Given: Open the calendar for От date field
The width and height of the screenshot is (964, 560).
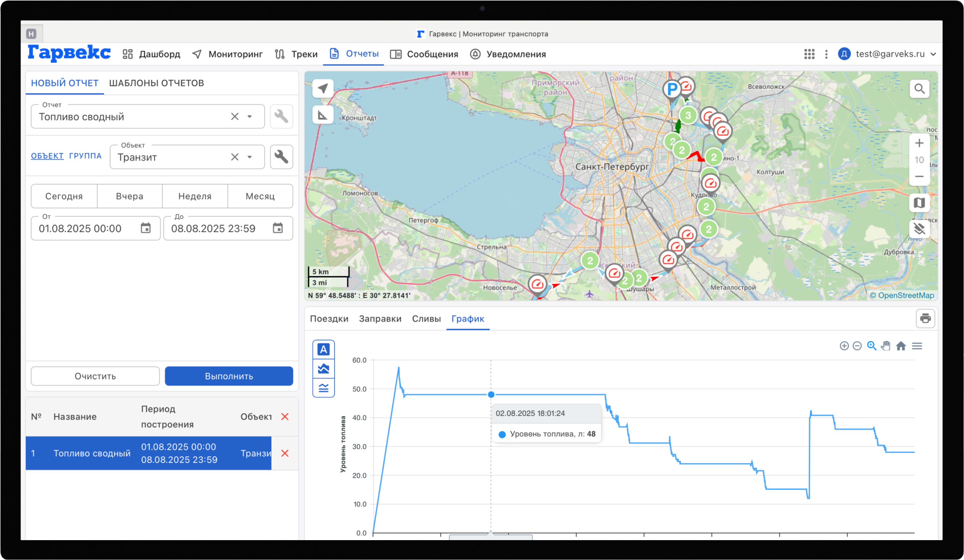Looking at the screenshot, I should [x=145, y=228].
